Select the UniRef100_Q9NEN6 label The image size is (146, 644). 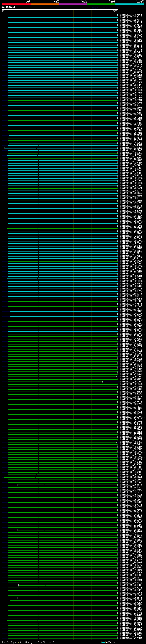coord(131,450)
